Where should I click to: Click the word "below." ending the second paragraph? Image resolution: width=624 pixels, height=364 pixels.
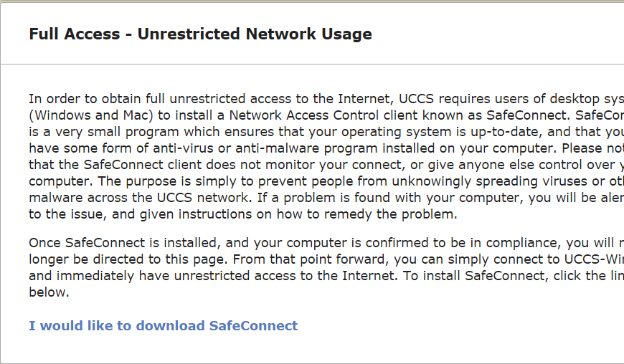pyautogui.click(x=49, y=292)
